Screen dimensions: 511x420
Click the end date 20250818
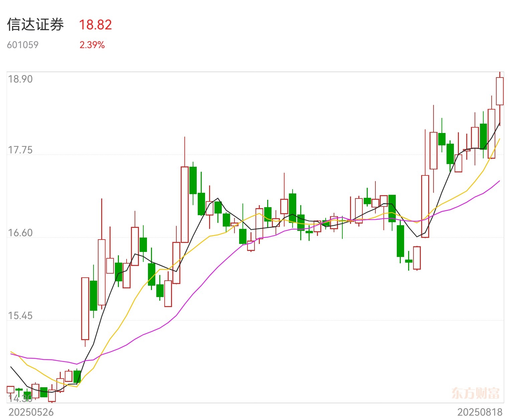[x=480, y=412]
